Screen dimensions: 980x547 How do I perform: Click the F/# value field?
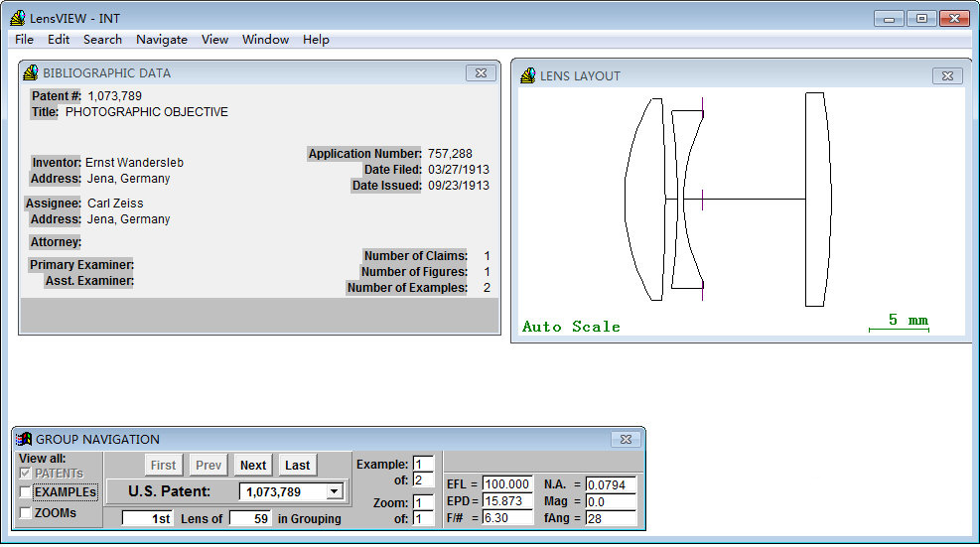click(x=507, y=518)
